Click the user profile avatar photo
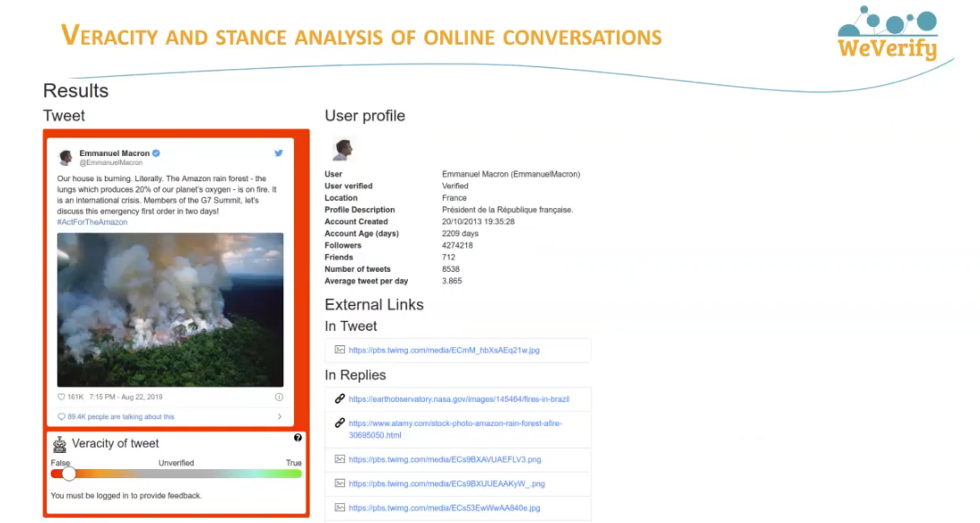Image resolution: width=980 pixels, height=523 pixels. pyautogui.click(x=343, y=149)
